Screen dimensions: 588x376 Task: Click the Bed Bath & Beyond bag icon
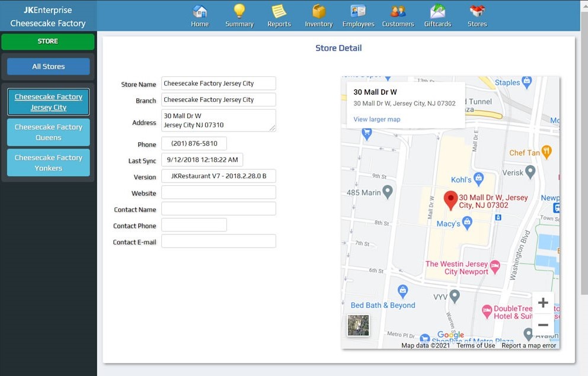pos(402,291)
